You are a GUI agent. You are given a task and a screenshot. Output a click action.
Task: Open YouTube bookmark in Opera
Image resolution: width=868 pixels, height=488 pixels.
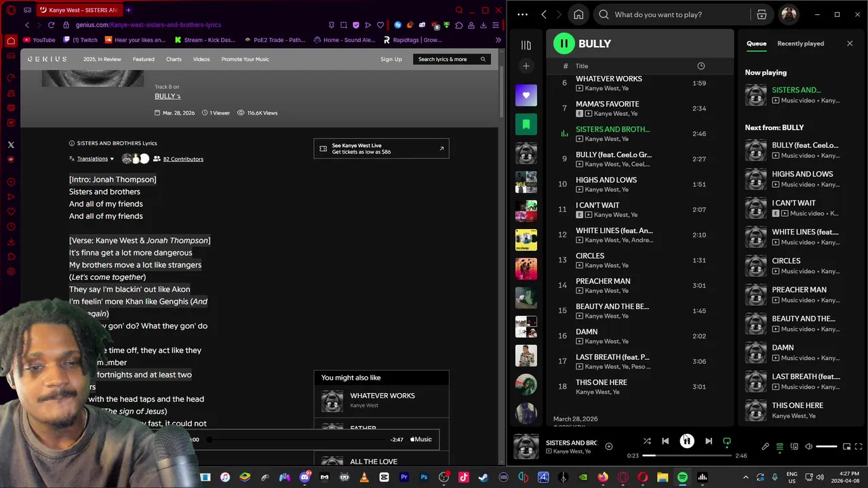point(39,40)
